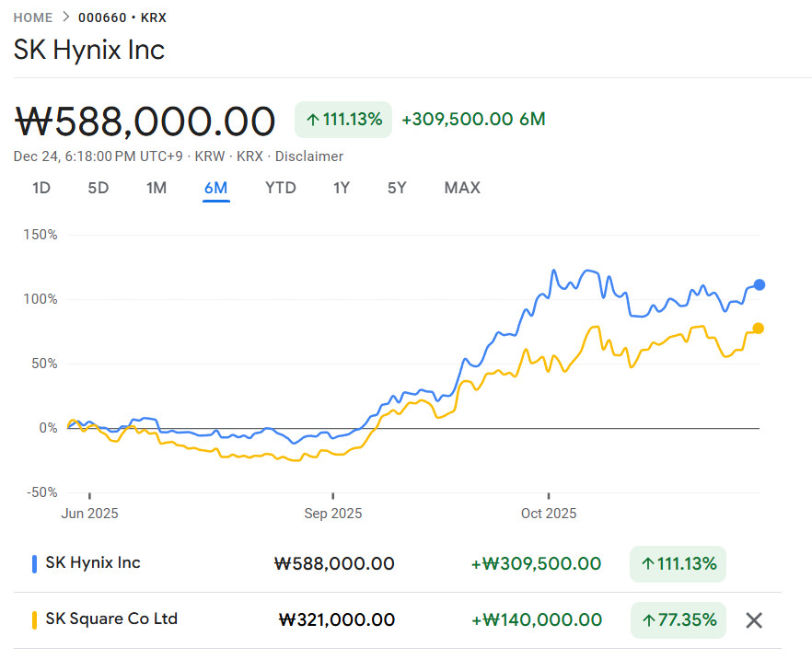Click the blue SK Hynix color marker
The image size is (812, 659).
coord(34,563)
